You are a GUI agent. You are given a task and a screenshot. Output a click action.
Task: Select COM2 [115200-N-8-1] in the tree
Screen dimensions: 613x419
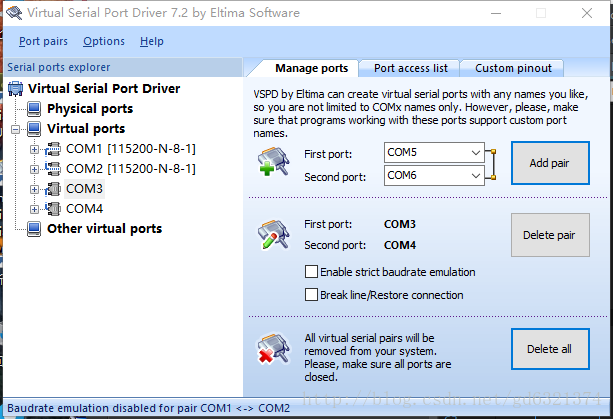(x=131, y=169)
